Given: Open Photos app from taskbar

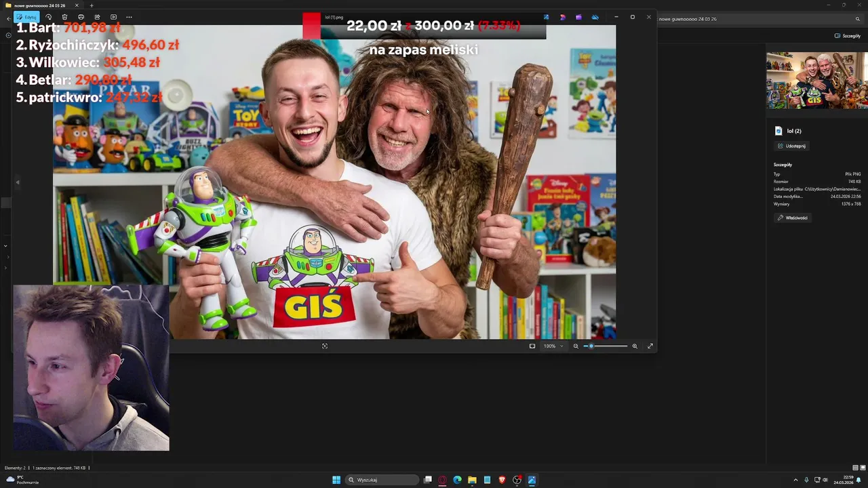Looking at the screenshot, I should tap(532, 480).
